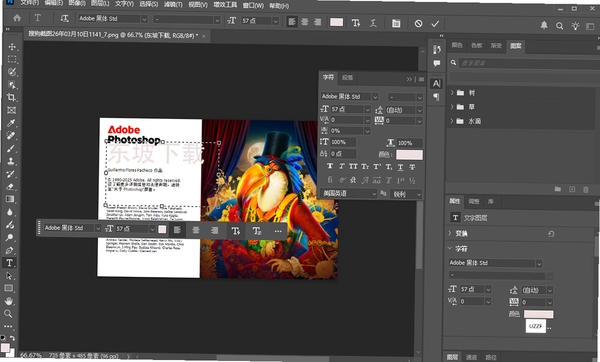
Task: Commit current text edits with checkmark
Action: pos(435,24)
